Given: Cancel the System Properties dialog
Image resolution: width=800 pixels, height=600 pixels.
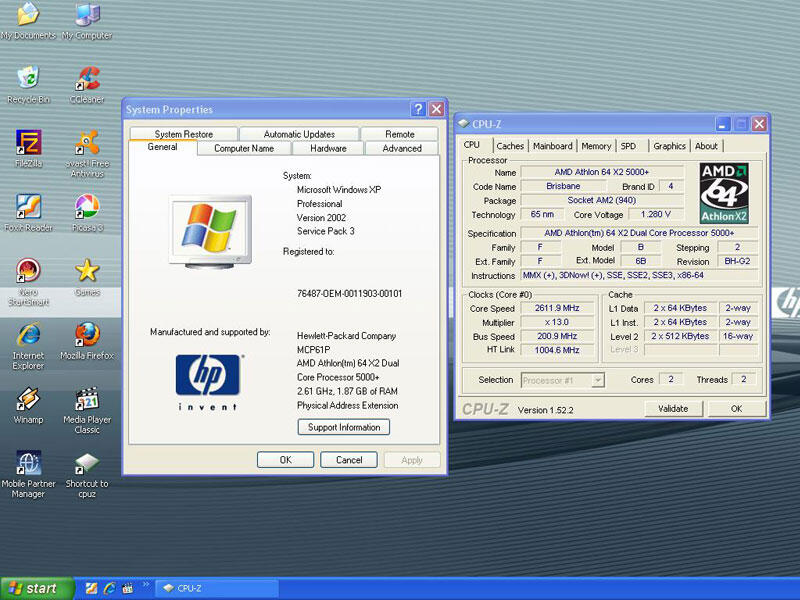Looking at the screenshot, I should pos(349,460).
